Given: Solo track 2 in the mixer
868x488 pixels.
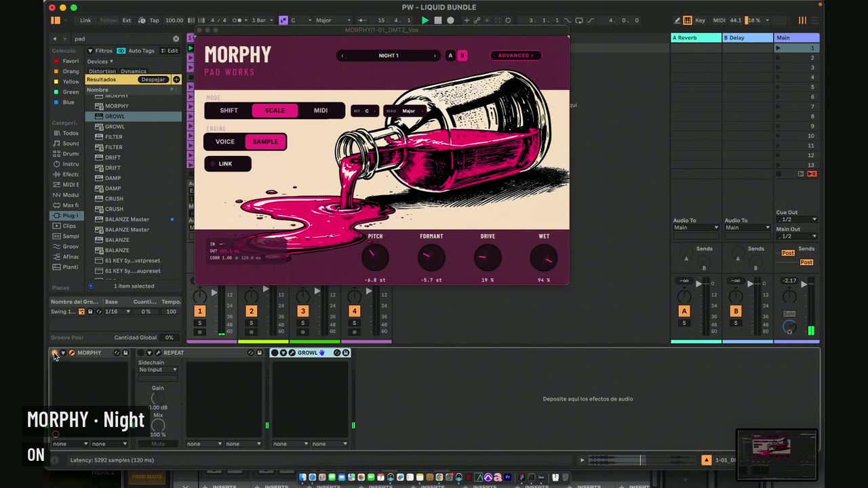Looking at the screenshot, I should tap(251, 323).
